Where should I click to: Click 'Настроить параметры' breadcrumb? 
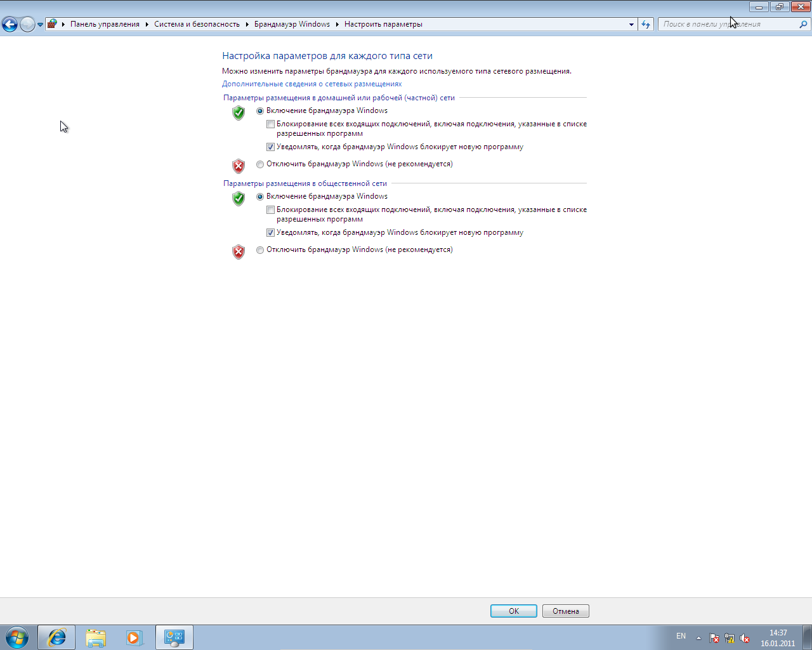383,24
